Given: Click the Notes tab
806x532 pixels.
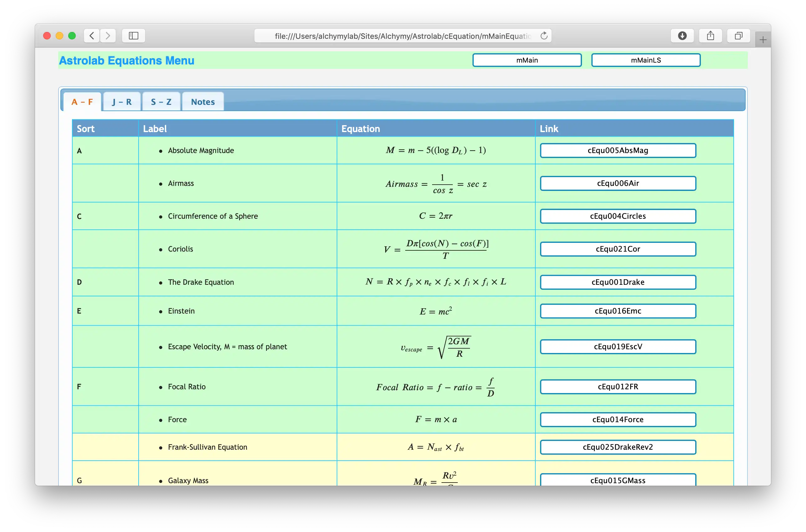Looking at the screenshot, I should point(203,101).
